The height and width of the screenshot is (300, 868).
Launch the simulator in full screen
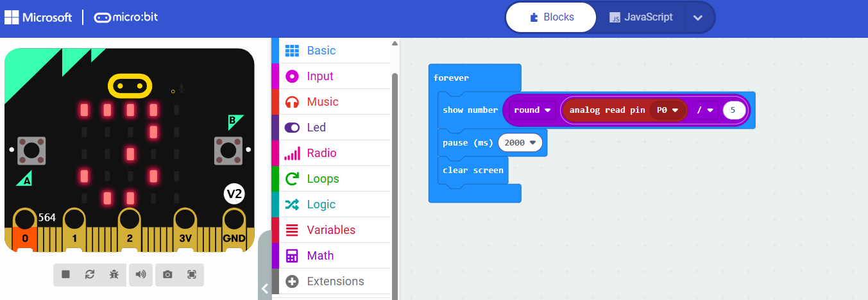[x=191, y=274]
